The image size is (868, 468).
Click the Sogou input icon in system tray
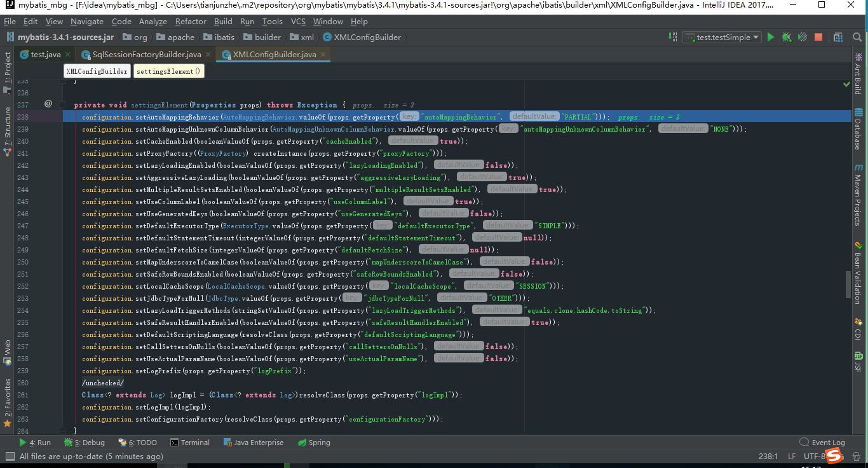click(833, 456)
